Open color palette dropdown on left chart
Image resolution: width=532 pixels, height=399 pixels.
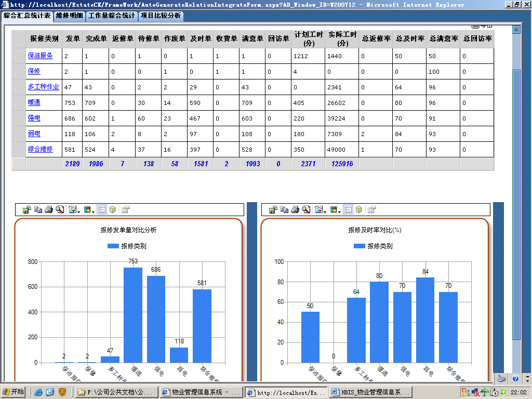click(88, 209)
